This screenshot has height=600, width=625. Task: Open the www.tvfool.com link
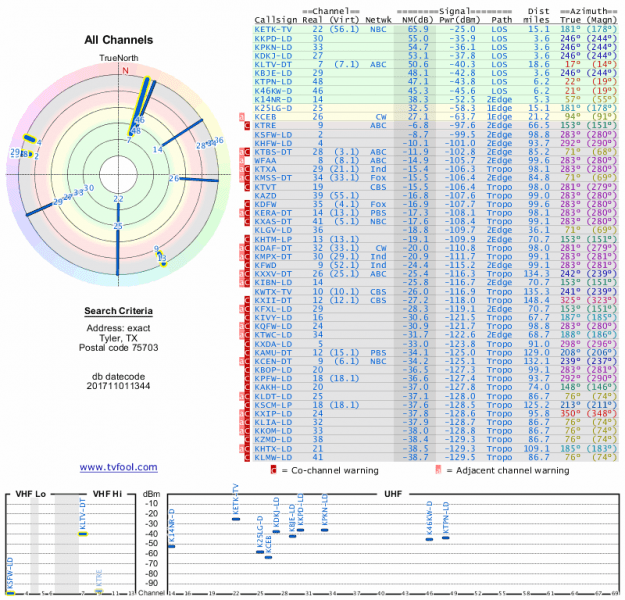[118, 467]
